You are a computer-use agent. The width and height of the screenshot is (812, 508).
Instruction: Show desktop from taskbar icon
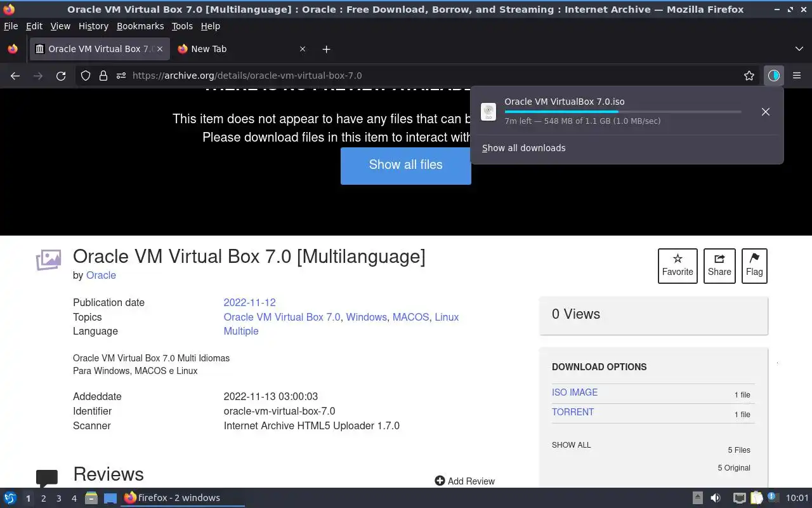[x=110, y=498]
